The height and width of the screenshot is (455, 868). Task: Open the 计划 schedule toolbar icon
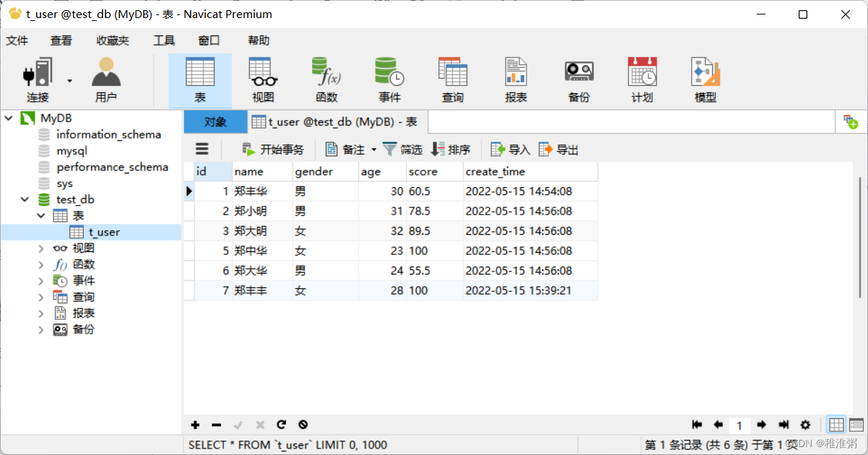coord(642,80)
